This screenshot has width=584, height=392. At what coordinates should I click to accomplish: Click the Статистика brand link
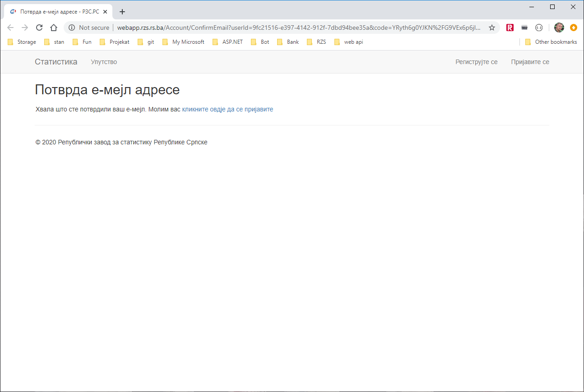(x=56, y=62)
